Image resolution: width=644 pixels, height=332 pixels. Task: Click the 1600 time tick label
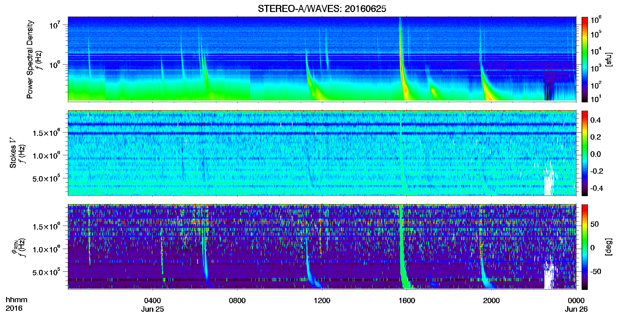[407, 300]
